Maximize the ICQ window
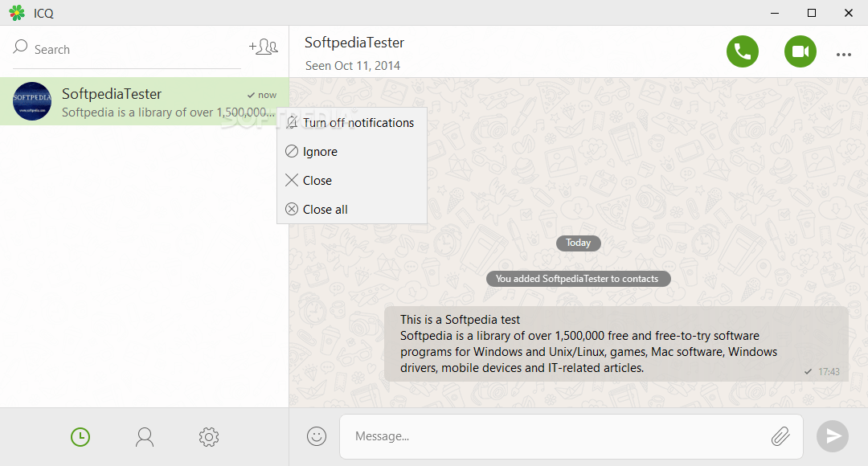This screenshot has width=868, height=466. 812,13
